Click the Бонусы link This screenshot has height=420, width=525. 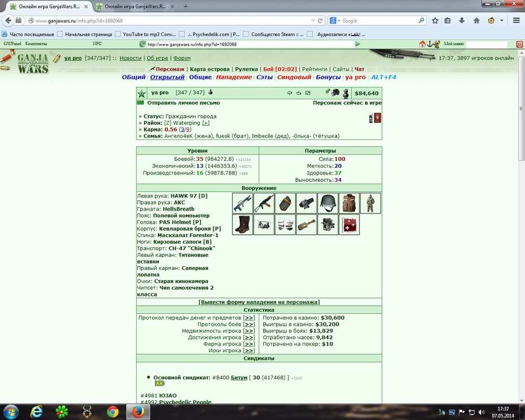click(328, 77)
